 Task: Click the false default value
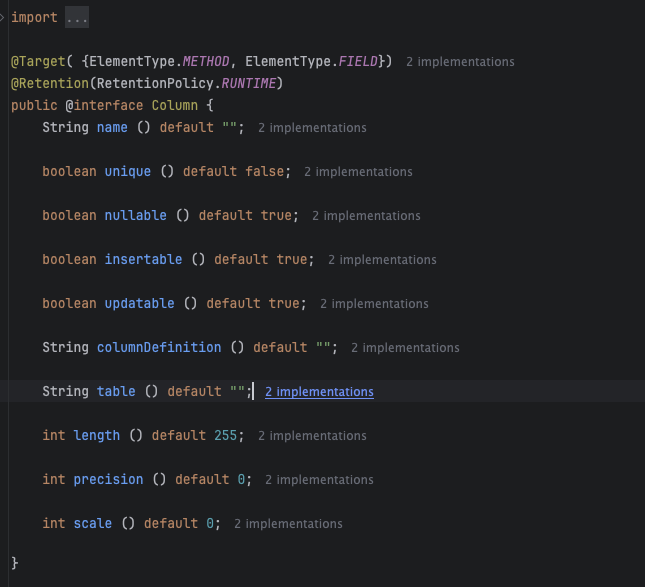[264, 172]
